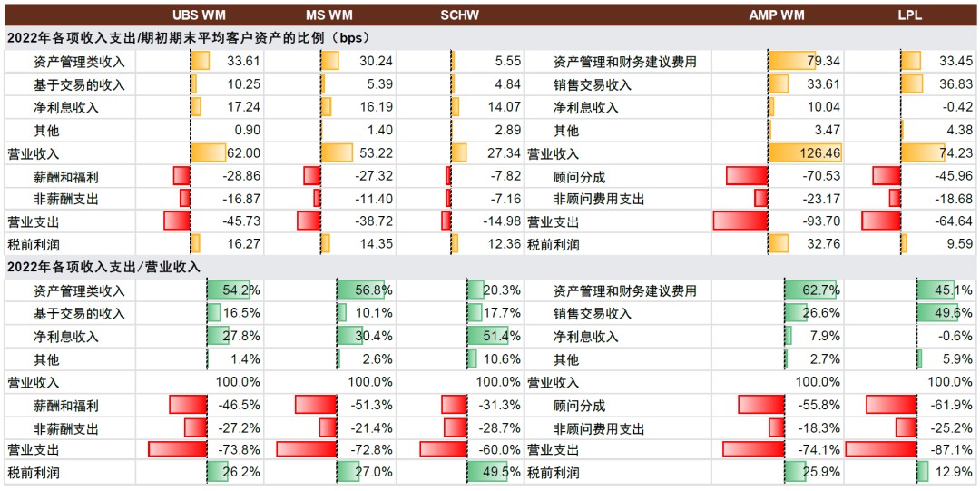Viewport: 980px width, 491px height.
Task: Click 薪酬和福利 label beside -28.86
Action: pos(66,176)
